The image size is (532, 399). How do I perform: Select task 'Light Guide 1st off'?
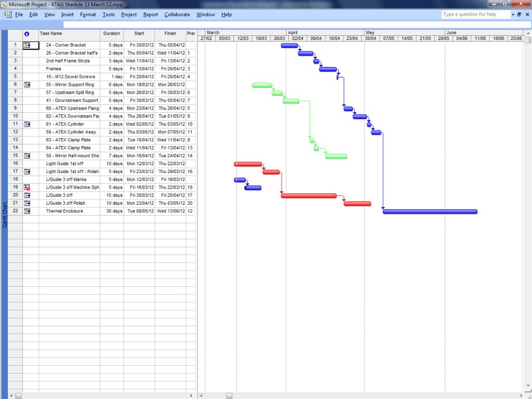[x=69, y=164]
